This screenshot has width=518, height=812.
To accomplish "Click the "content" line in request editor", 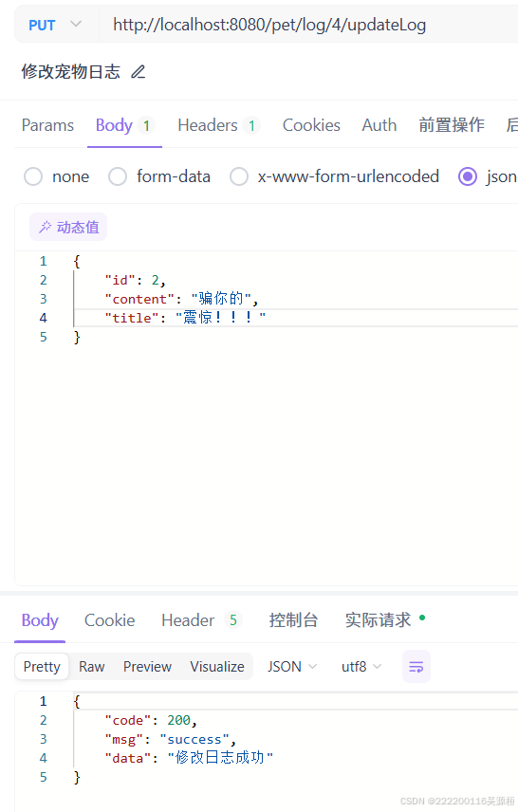I will click(x=181, y=299).
